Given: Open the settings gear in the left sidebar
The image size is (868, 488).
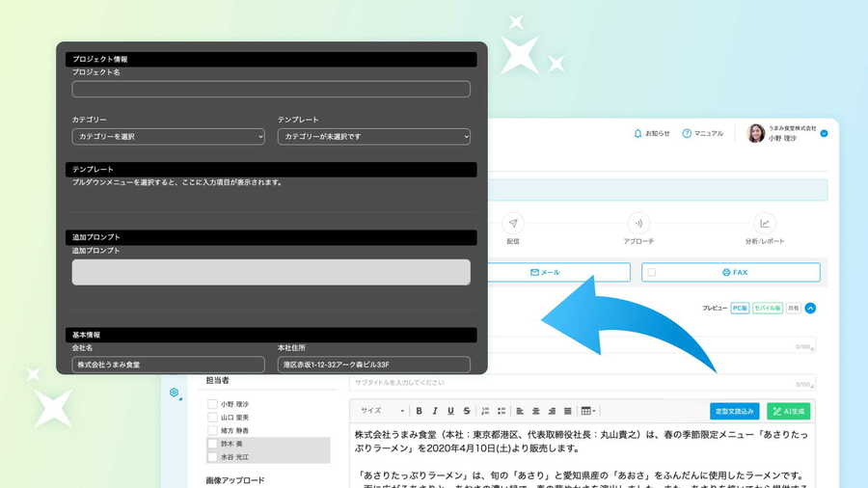Looking at the screenshot, I should [175, 393].
